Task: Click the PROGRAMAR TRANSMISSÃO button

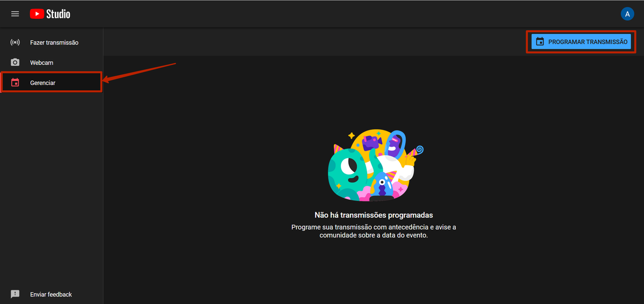Action: (x=581, y=41)
